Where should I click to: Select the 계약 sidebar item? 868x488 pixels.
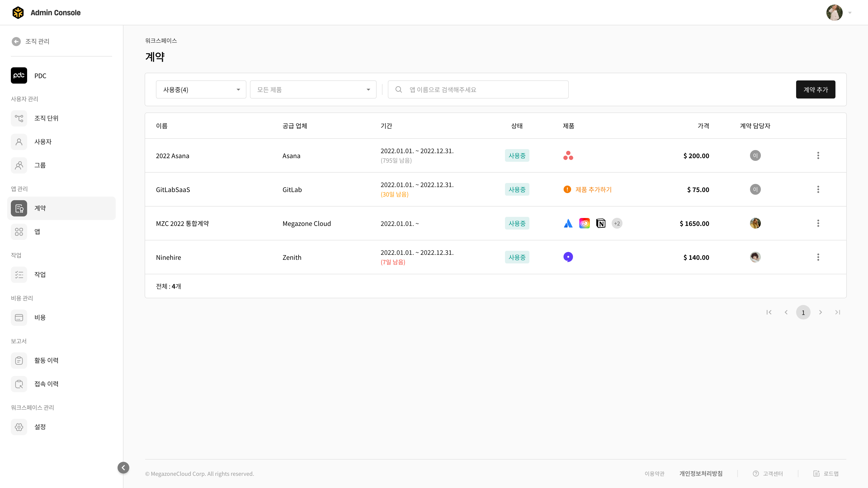point(61,208)
